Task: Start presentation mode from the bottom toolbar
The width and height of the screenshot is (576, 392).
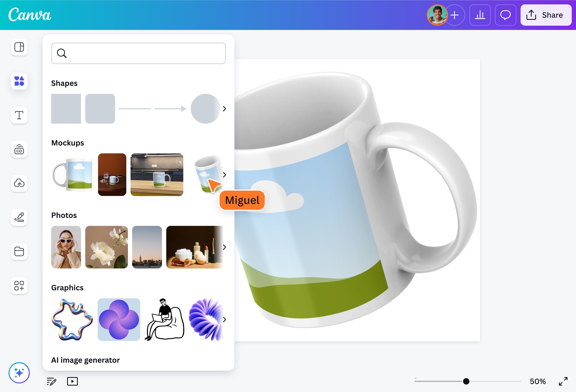Action: pyautogui.click(x=72, y=381)
